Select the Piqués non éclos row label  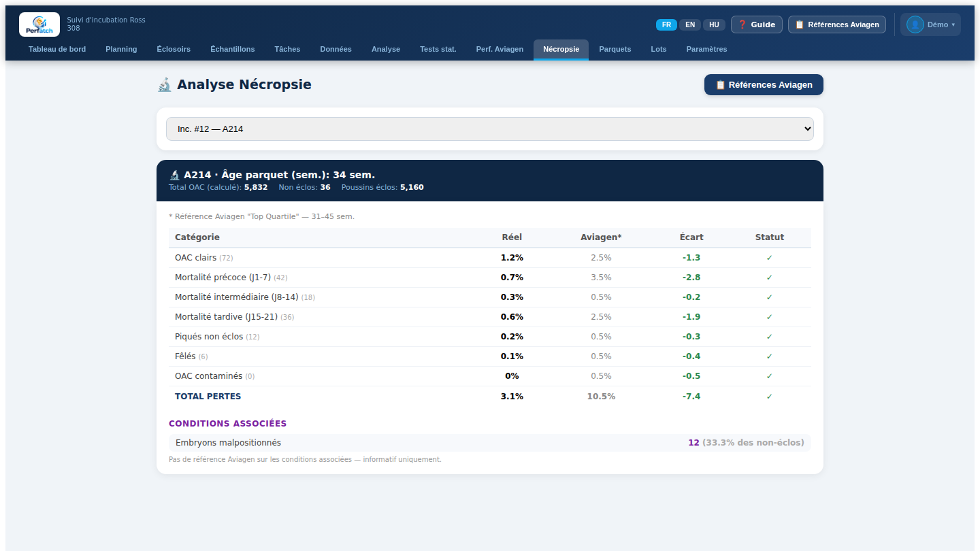(x=209, y=337)
